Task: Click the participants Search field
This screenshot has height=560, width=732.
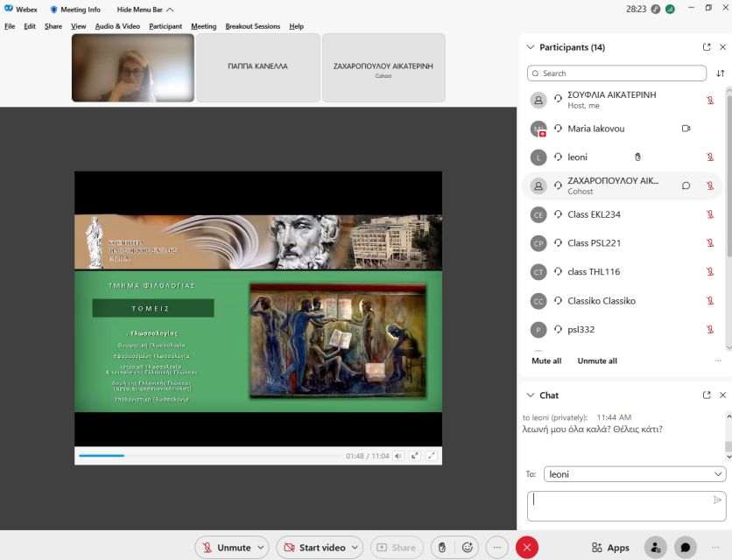Action: 616,73
